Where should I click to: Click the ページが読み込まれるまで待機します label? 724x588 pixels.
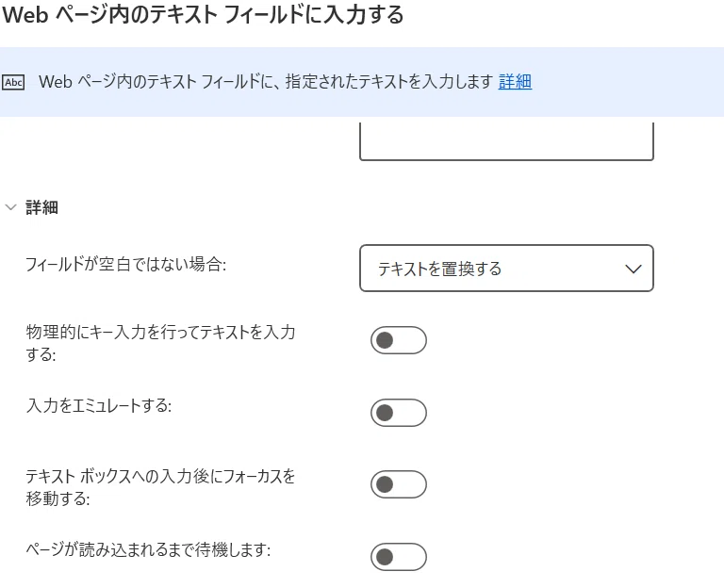pyautogui.click(x=148, y=549)
